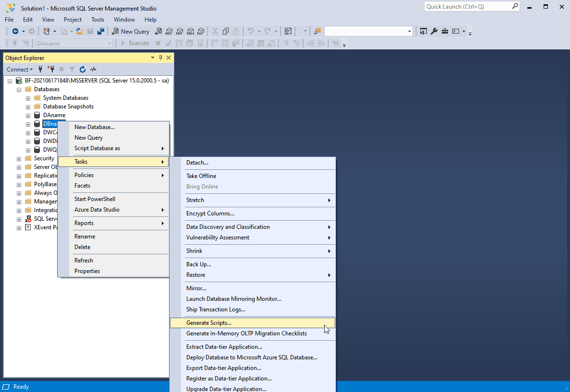Click the DMX query icon
The height and width of the screenshot is (392, 570).
pos(180,31)
